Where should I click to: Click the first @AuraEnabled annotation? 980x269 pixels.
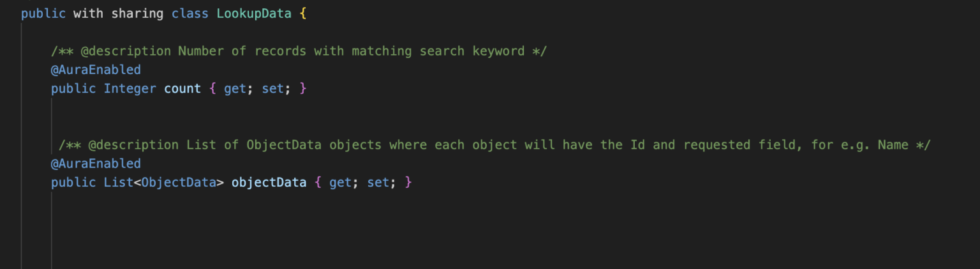pos(96,69)
